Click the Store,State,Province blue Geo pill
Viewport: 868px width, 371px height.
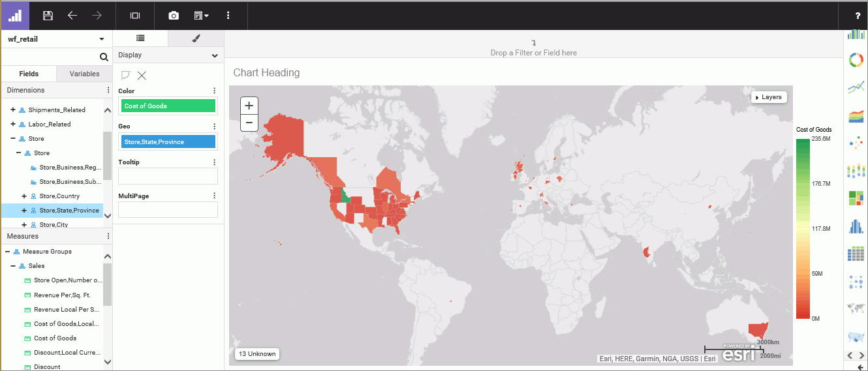(168, 141)
